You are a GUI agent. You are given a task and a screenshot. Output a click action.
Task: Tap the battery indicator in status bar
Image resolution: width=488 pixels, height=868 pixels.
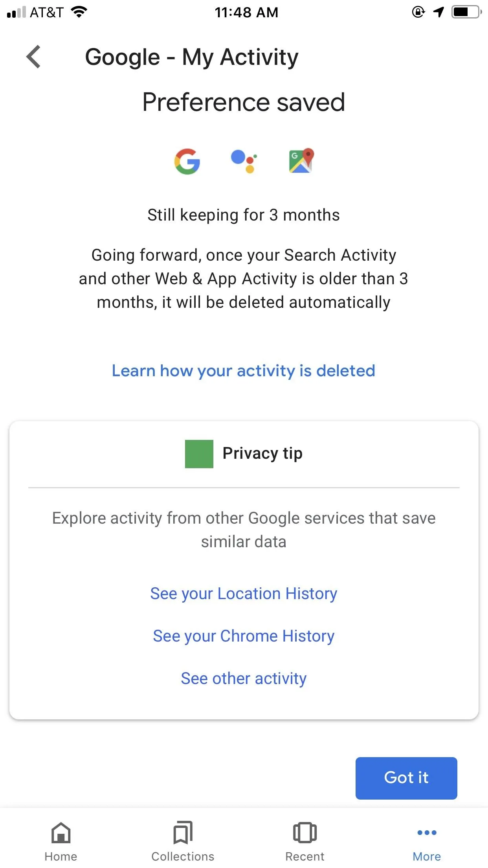pyautogui.click(x=466, y=12)
